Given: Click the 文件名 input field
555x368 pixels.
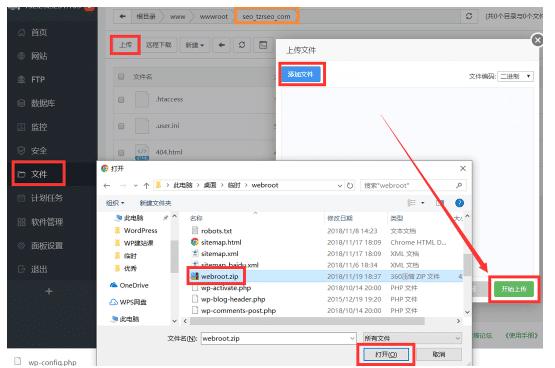Looking at the screenshot, I should click(279, 338).
